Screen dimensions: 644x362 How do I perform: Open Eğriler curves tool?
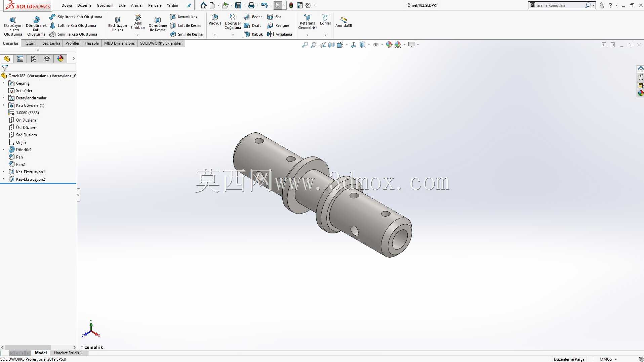(325, 20)
